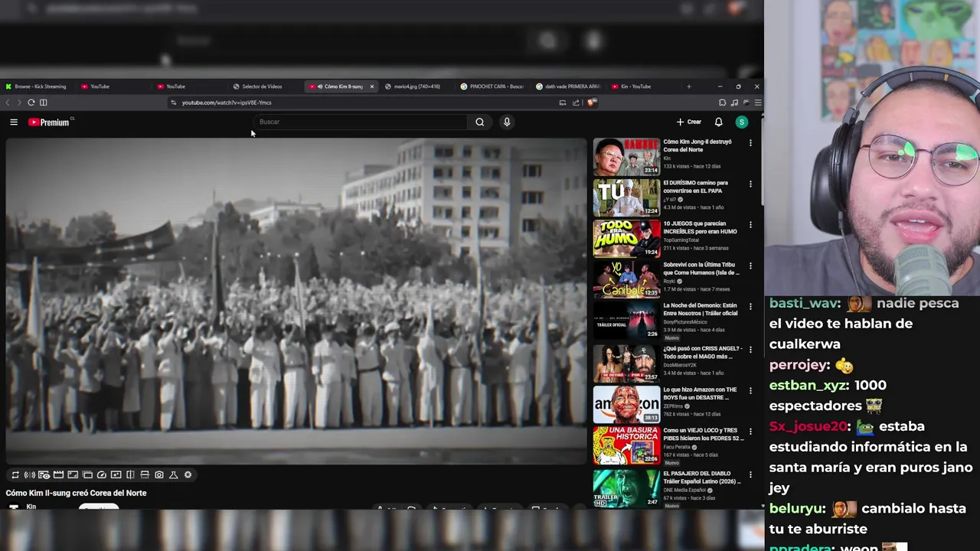
Task: Open options for 10 JUEGOS que parecían video
Action: coord(750,225)
